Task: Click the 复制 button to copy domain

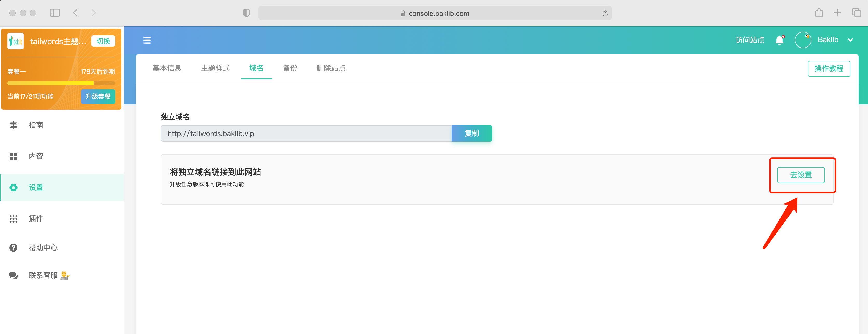Action: click(x=472, y=133)
